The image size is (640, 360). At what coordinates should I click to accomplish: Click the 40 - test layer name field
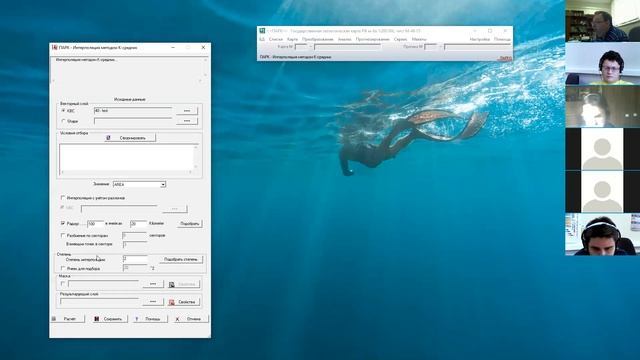[133, 111]
